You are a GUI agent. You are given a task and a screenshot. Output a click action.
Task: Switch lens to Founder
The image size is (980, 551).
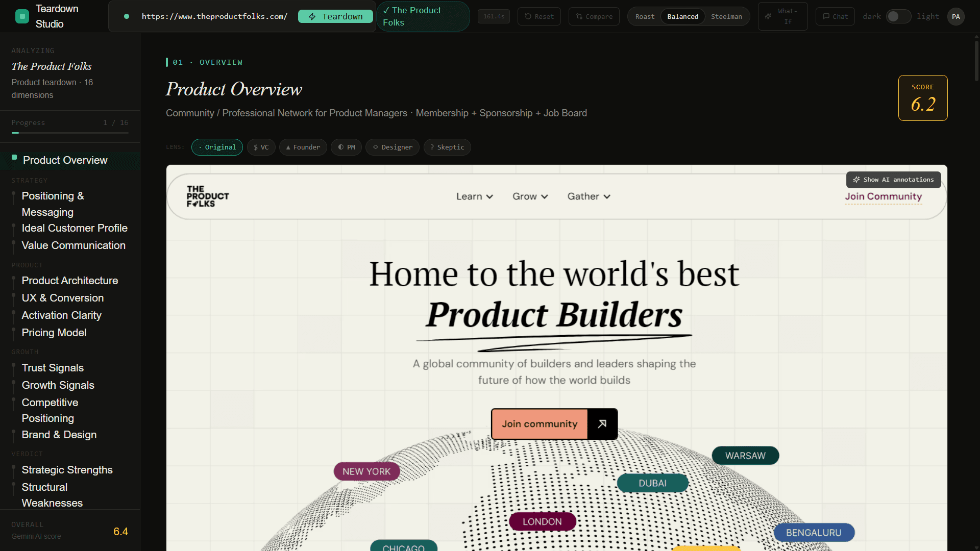point(303,147)
